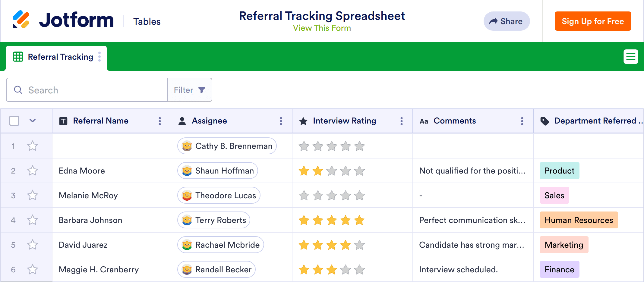644x282 pixels.
Task: Toggle the select-all rows checkbox
Action: point(14,121)
